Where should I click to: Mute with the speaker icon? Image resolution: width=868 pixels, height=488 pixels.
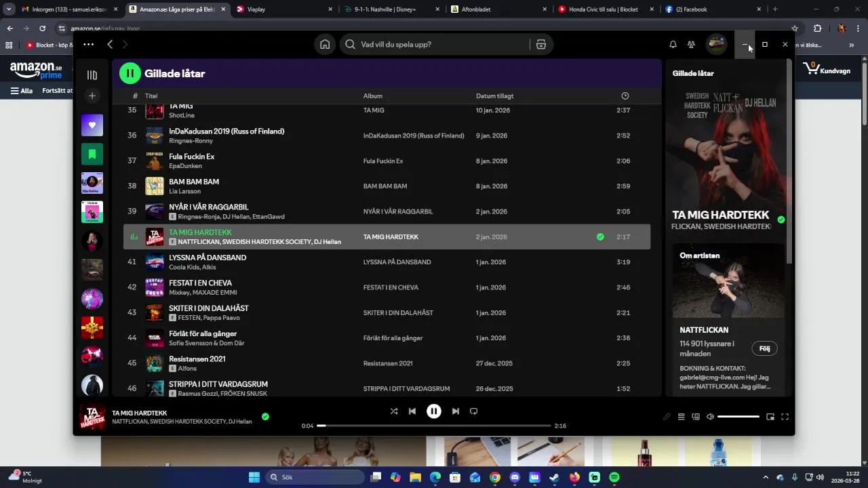pyautogui.click(x=710, y=417)
